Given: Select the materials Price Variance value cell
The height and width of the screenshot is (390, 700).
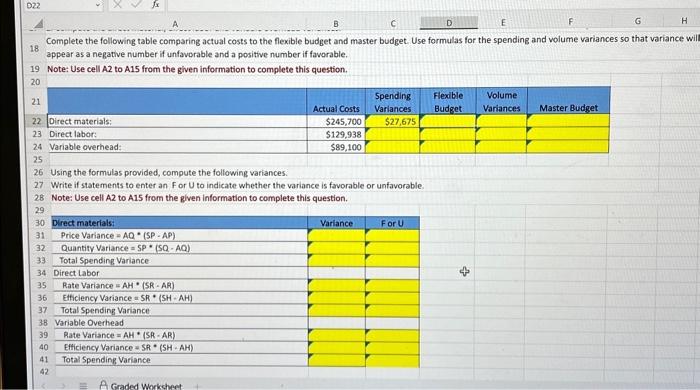Looking at the screenshot, I should [x=337, y=235].
